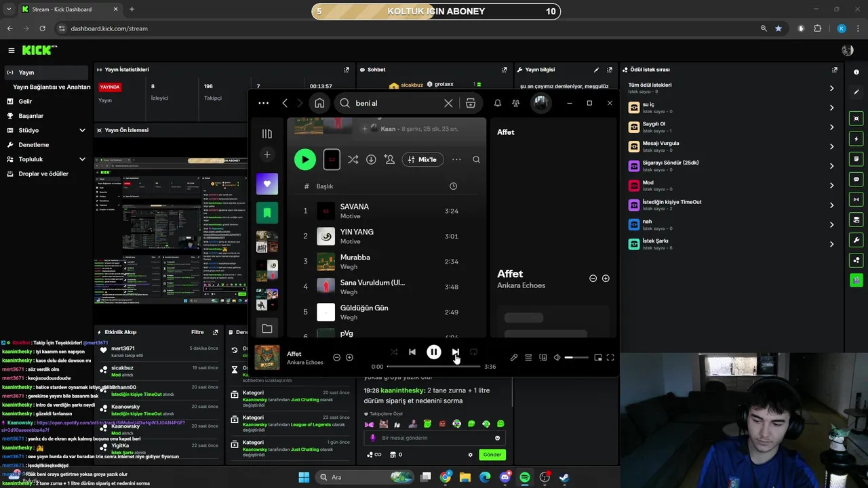
Task: Search within the playlist via magnifier icon
Action: [476, 159]
